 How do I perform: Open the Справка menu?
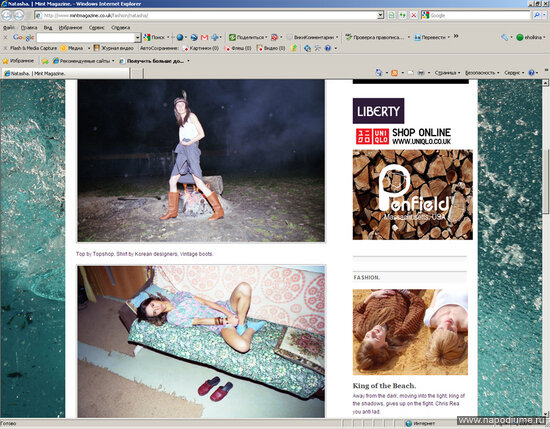pyautogui.click(x=120, y=27)
